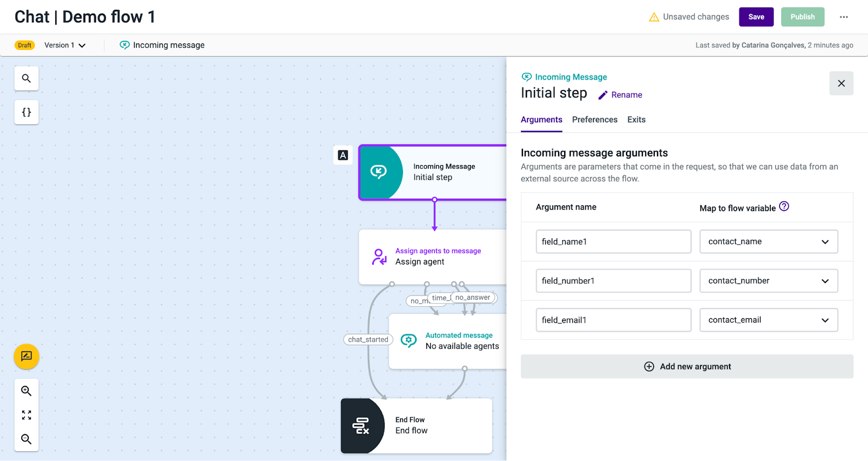Close the Initial step side panel
The image size is (868, 461).
[841, 83]
